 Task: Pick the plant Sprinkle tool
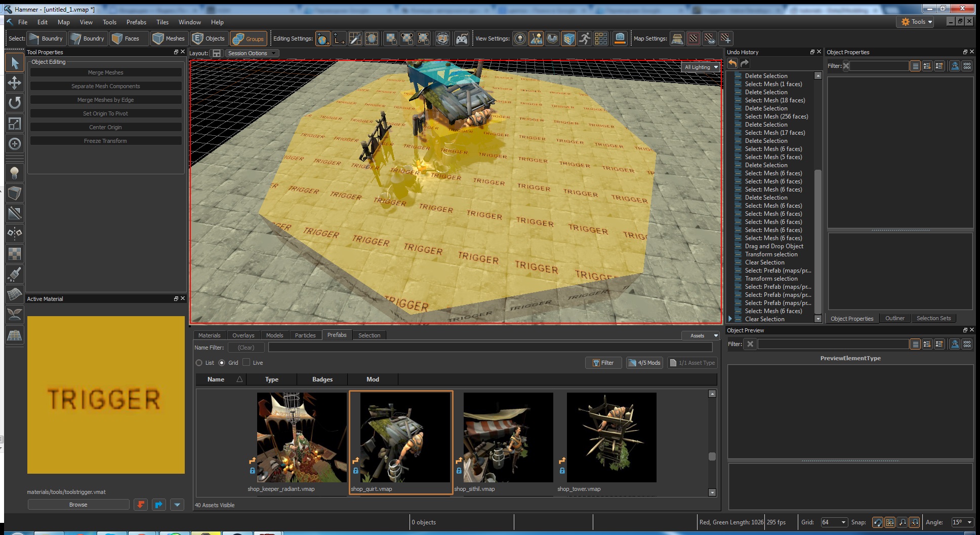pos(15,314)
